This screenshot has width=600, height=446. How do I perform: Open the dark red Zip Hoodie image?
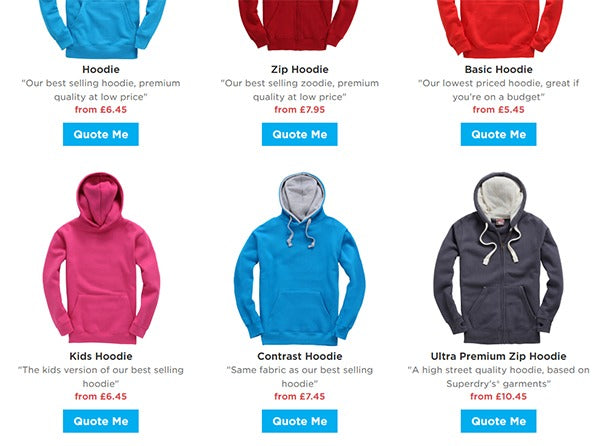[298, 25]
